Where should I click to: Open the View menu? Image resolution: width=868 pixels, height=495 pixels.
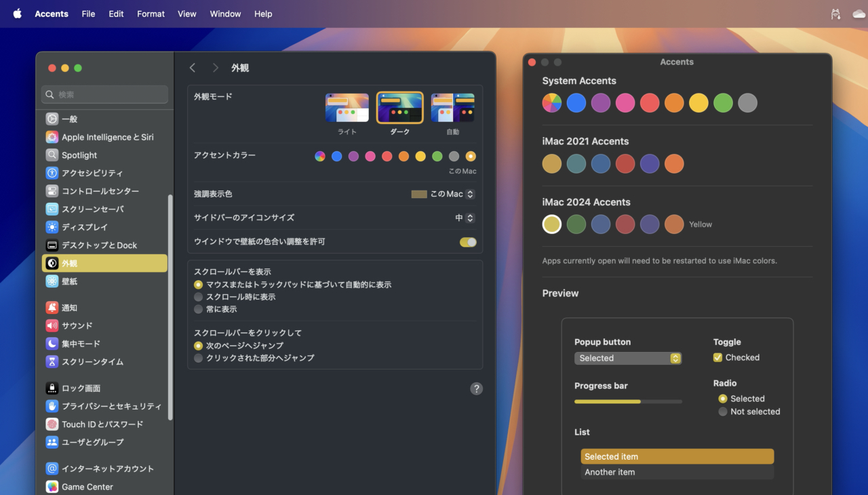187,14
